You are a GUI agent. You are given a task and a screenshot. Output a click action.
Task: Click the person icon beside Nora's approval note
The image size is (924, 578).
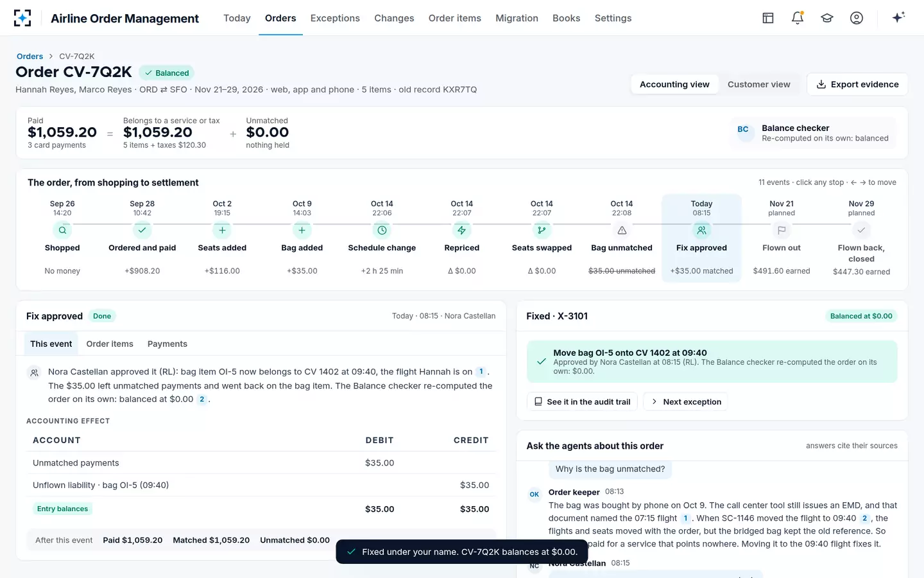point(34,372)
